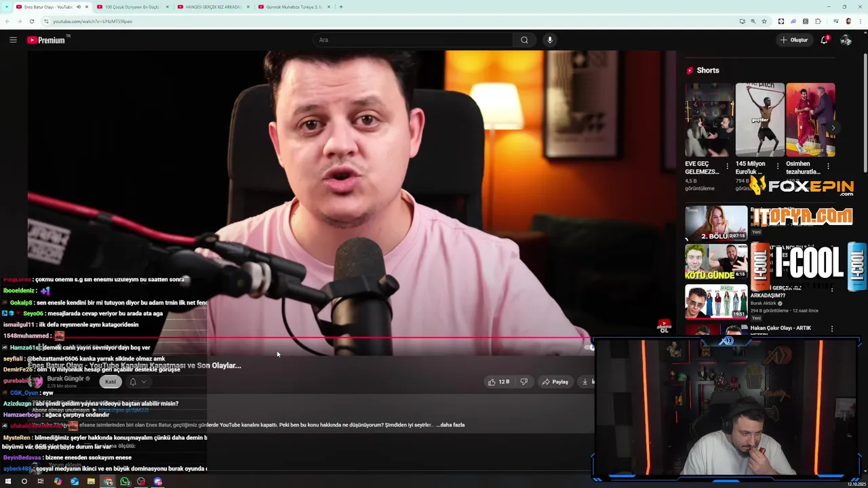The width and height of the screenshot is (868, 488).
Task: Open the 2. BÖLÜ video thumbnail
Action: (716, 223)
